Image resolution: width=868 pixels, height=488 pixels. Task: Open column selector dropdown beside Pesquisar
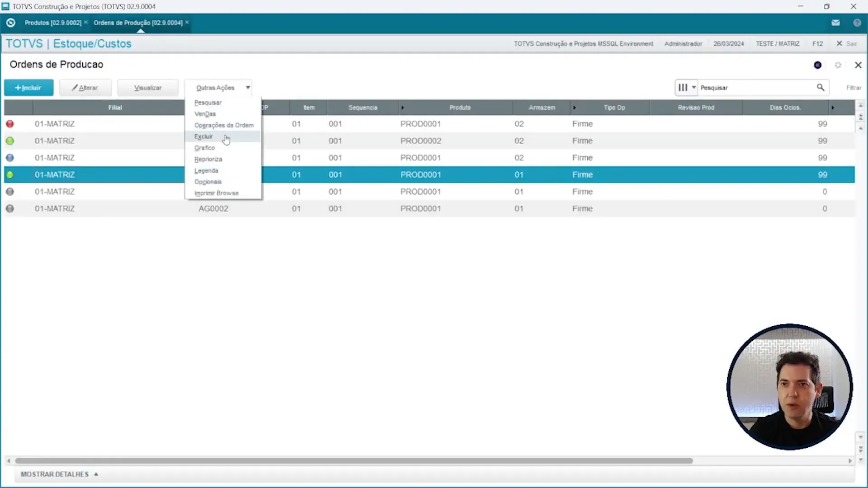click(686, 87)
